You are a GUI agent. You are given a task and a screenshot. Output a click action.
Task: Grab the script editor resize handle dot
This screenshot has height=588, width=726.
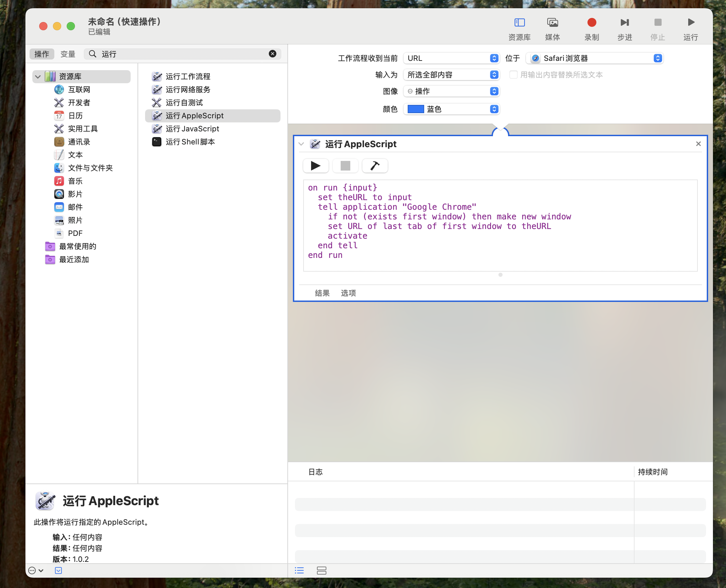tap(500, 275)
